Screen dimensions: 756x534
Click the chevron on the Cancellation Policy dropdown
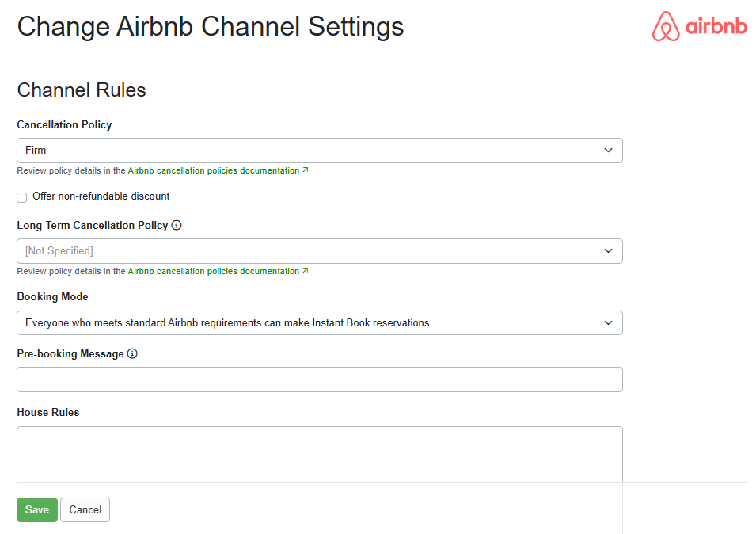point(608,150)
